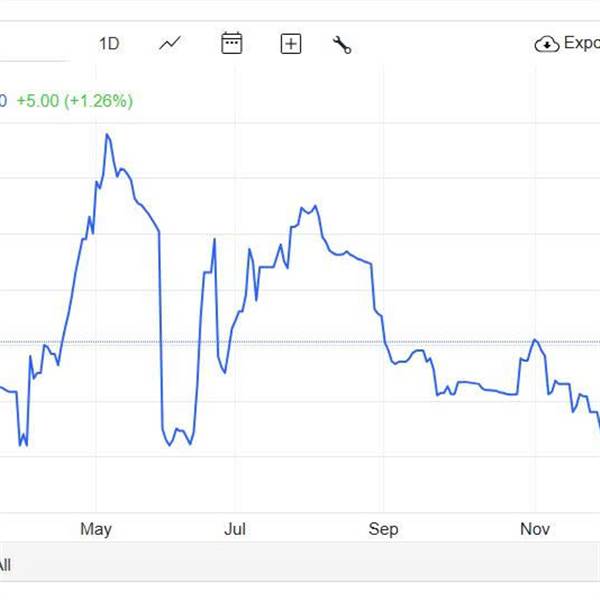Click the line's trough between May and Jul
The width and height of the screenshot is (600, 600).
click(169, 445)
